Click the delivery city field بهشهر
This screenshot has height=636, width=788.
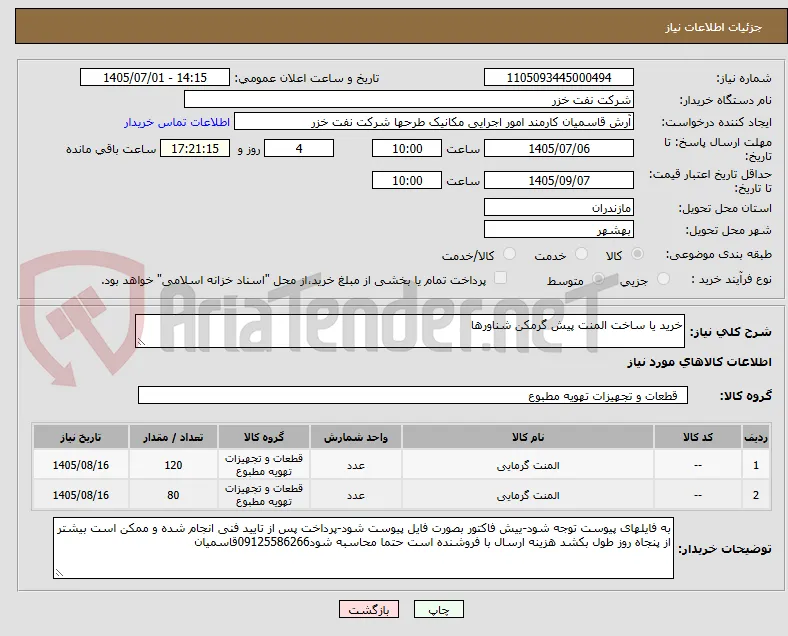[x=559, y=229]
